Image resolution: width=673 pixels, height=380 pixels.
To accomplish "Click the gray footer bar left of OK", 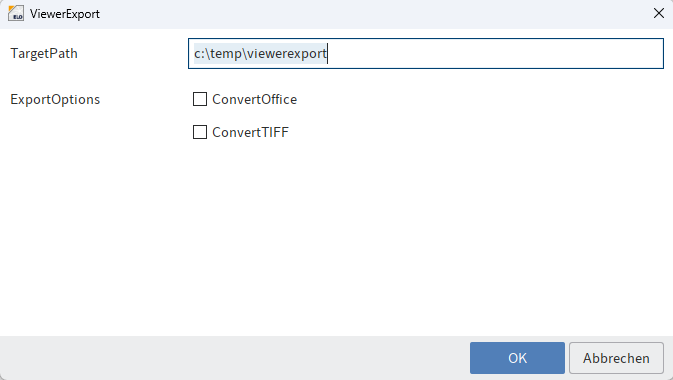I will [x=234, y=358].
